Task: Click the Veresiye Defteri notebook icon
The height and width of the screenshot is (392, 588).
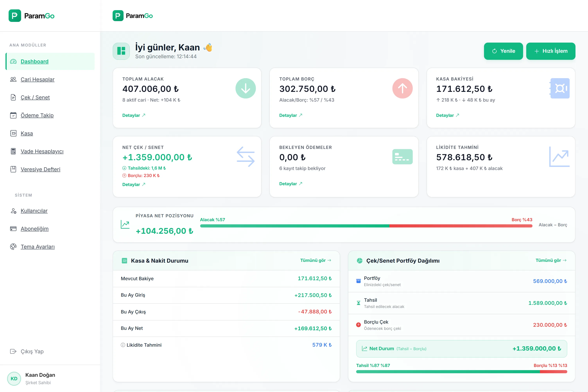Action: pos(13,169)
